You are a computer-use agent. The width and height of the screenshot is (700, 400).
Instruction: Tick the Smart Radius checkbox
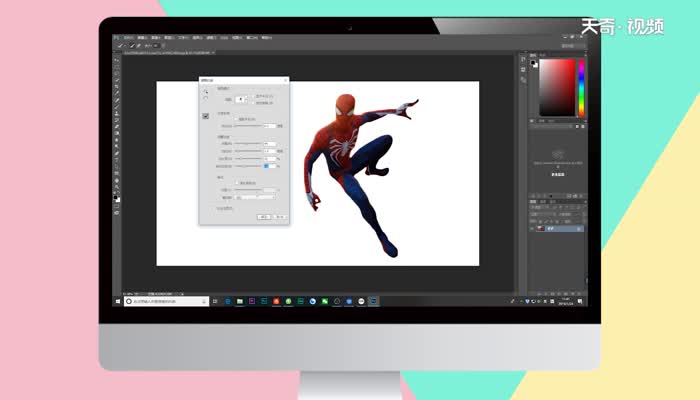point(237,119)
